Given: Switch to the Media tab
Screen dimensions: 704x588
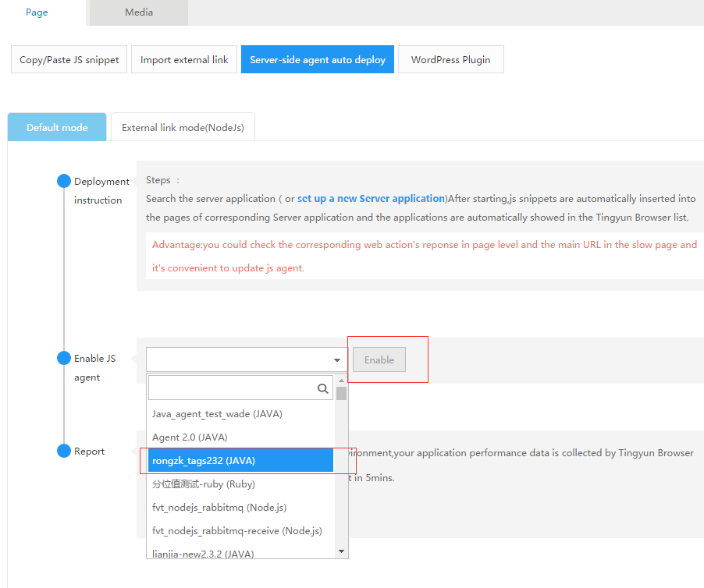Looking at the screenshot, I should tap(139, 12).
